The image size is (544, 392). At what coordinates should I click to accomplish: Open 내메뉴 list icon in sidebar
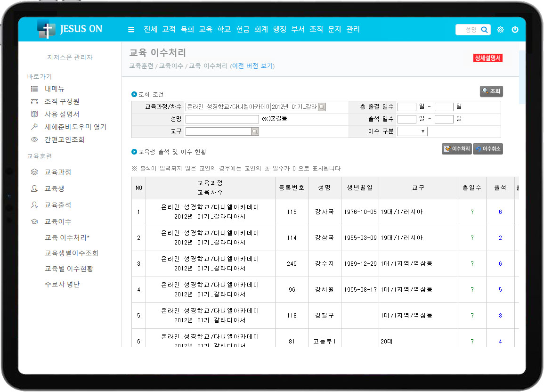(x=34, y=89)
